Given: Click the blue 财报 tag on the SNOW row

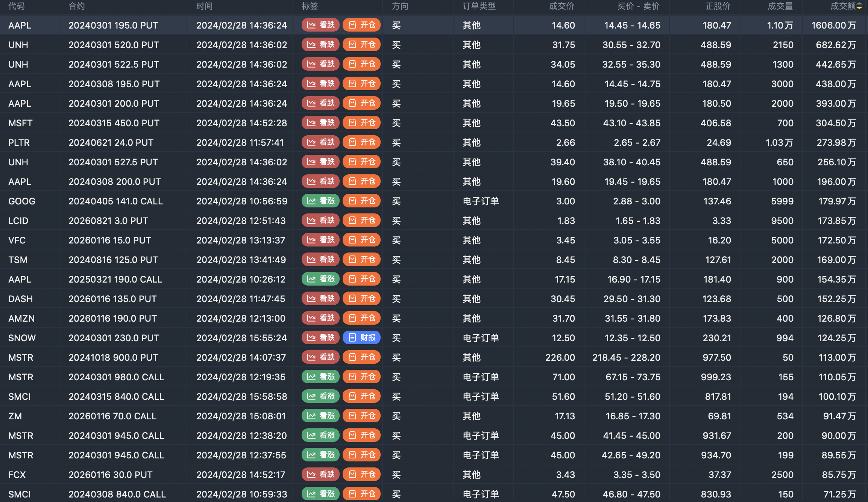Looking at the screenshot, I should coord(361,338).
